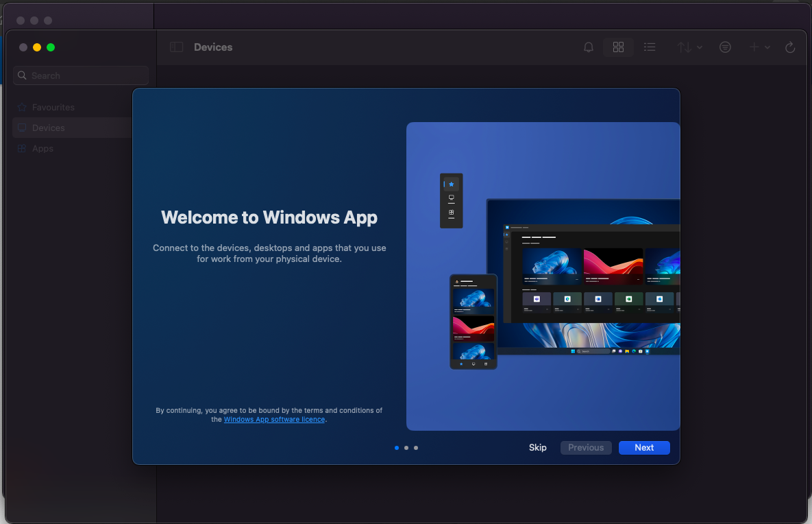Expand the plus add dropdown
The image size is (812, 524).
[x=759, y=47]
